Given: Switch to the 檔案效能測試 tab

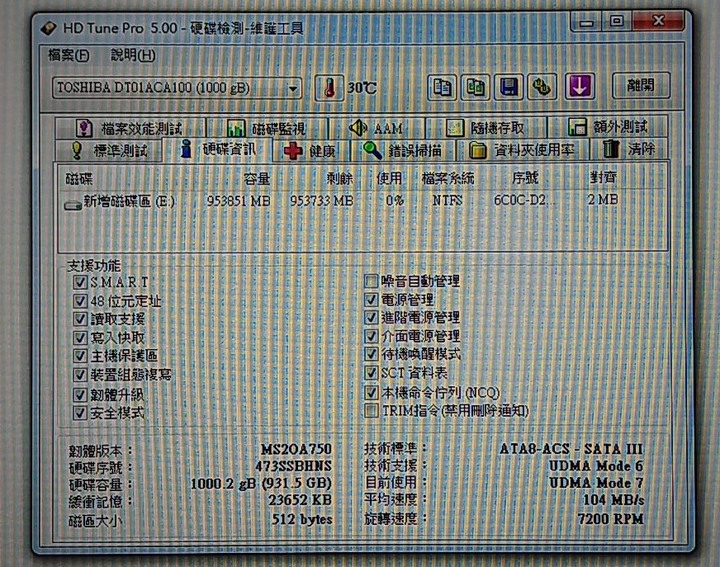Looking at the screenshot, I should tap(130, 128).
